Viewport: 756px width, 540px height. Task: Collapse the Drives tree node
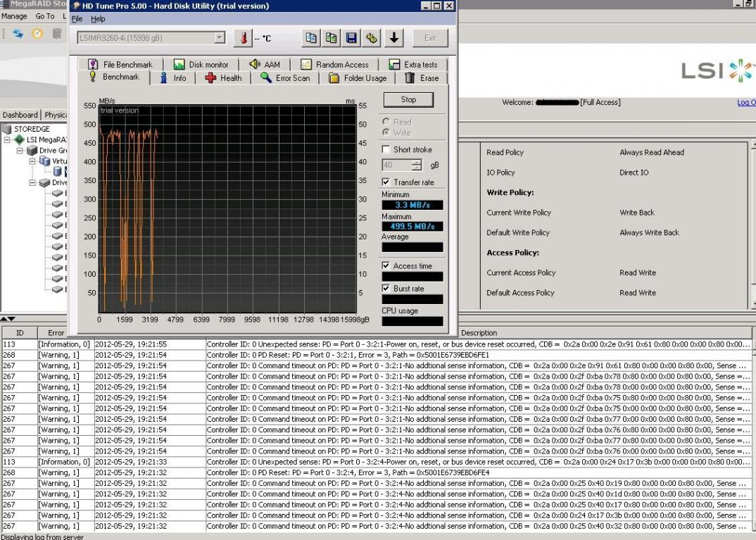click(x=32, y=183)
